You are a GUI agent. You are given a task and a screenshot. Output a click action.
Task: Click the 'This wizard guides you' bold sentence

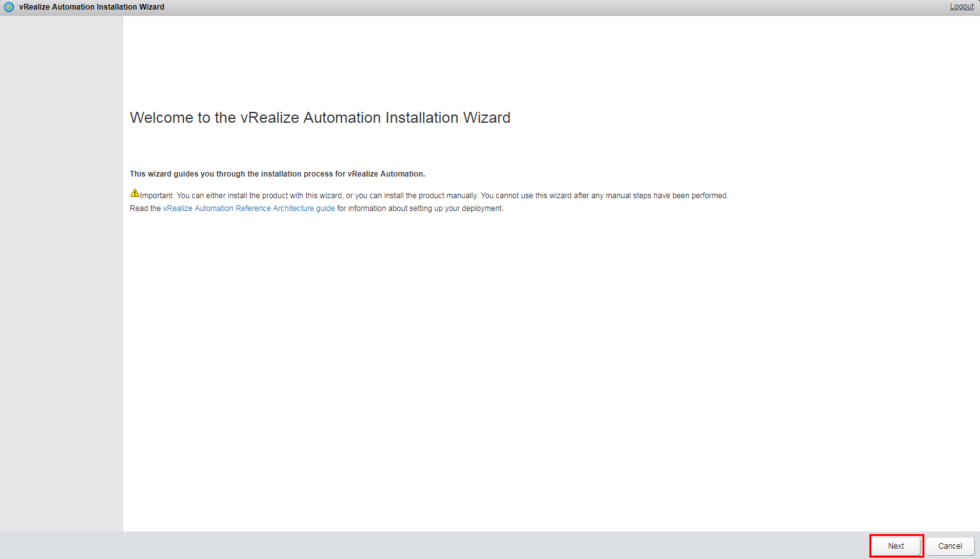click(277, 174)
